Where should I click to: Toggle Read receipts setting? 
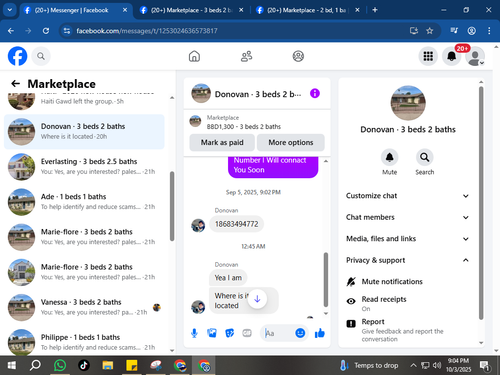tap(408, 303)
